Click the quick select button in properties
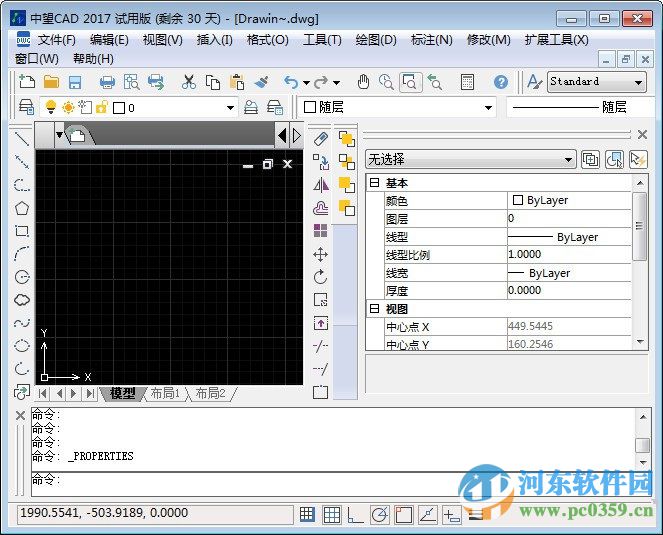The height and width of the screenshot is (535, 663). pyautogui.click(x=638, y=160)
